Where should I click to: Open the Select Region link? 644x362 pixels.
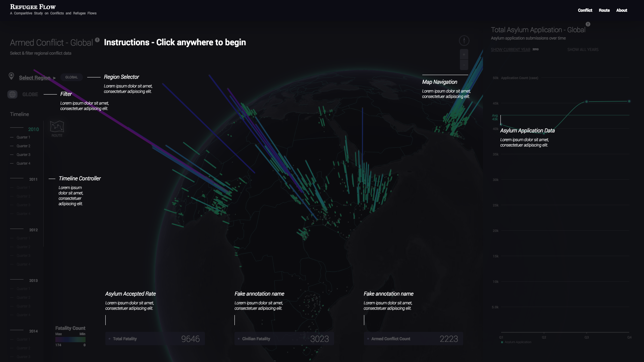[35, 78]
